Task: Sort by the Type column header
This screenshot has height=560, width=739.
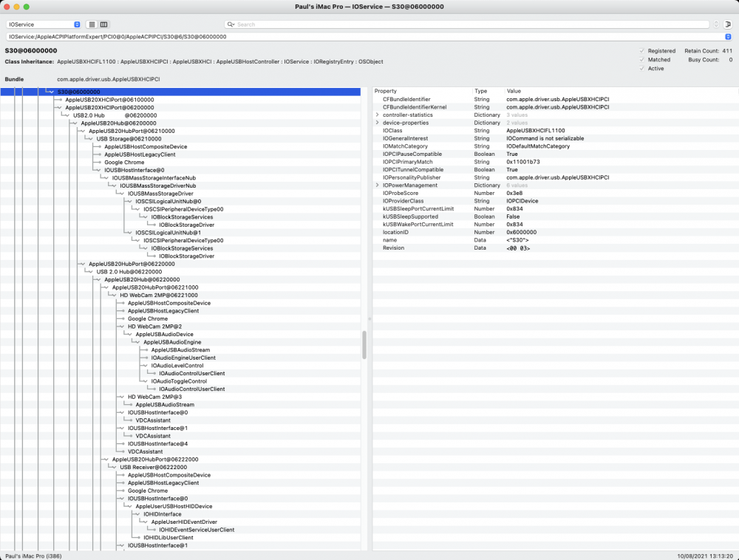Action: 488,91
